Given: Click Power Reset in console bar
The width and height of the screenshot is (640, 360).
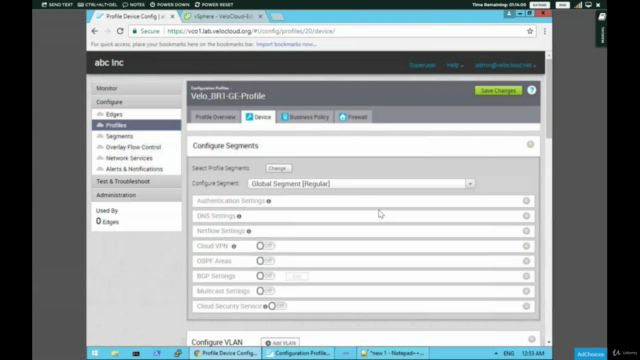Looking at the screenshot, I should [214, 4].
